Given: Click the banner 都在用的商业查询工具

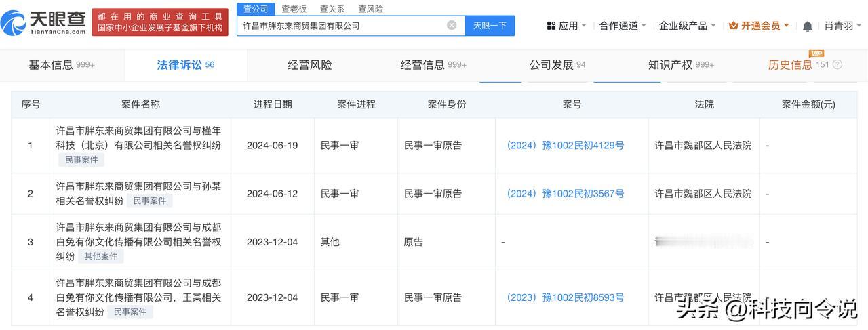Looking at the screenshot, I should [160, 22].
